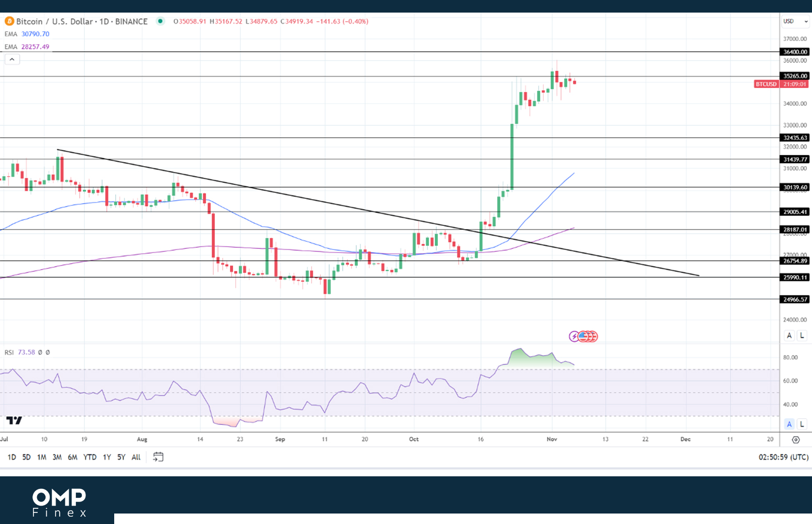
Task: Select the All time range
Action: [x=136, y=457]
